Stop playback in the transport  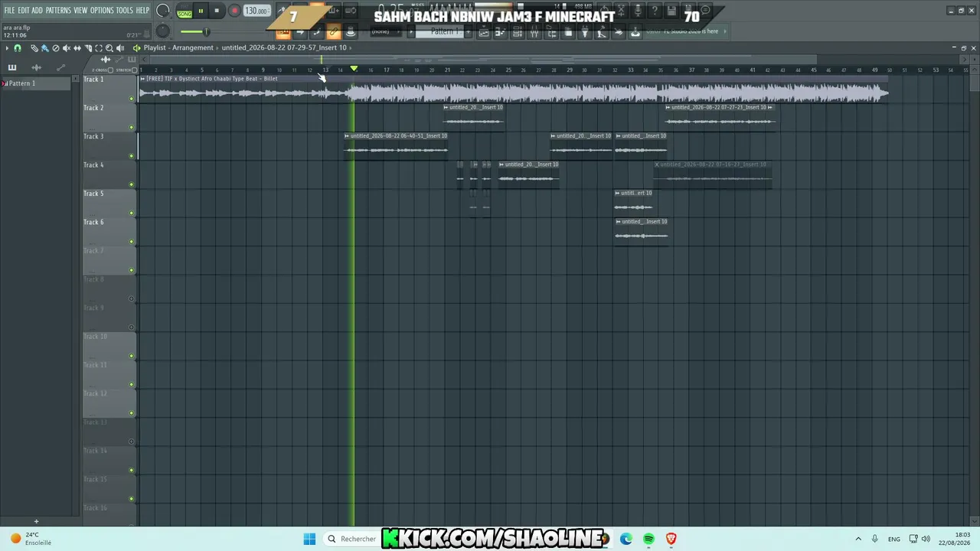217,11
